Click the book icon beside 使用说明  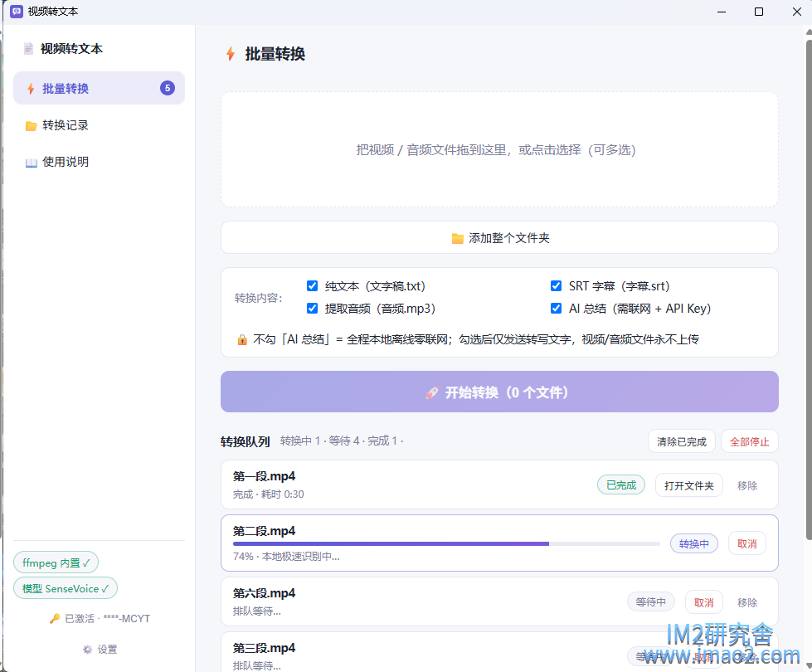(x=31, y=163)
